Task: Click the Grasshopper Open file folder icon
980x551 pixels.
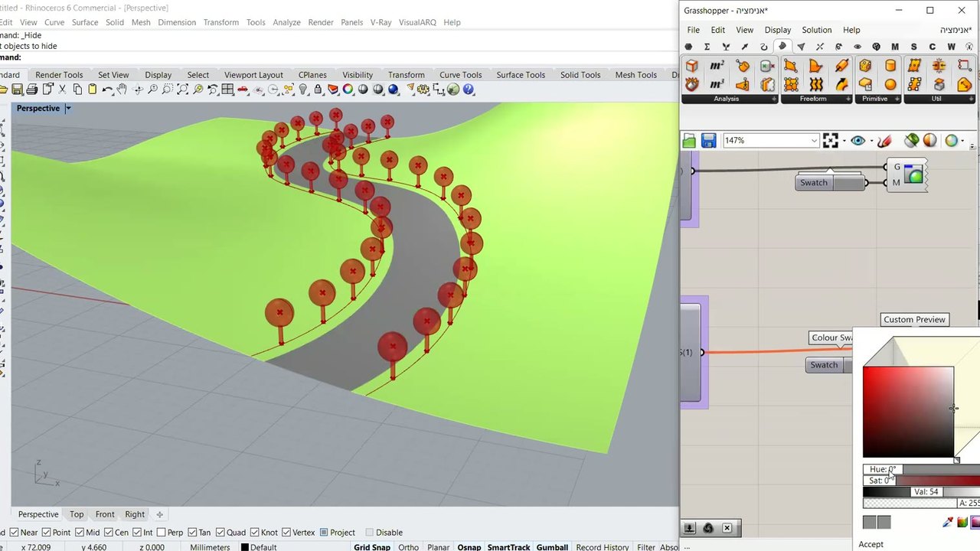Action: pos(689,141)
